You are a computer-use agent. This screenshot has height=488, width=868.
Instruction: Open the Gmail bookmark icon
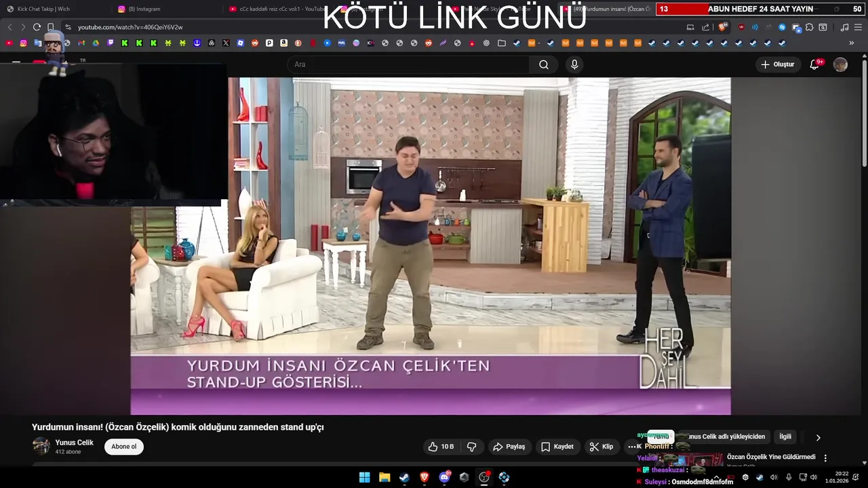point(81,43)
